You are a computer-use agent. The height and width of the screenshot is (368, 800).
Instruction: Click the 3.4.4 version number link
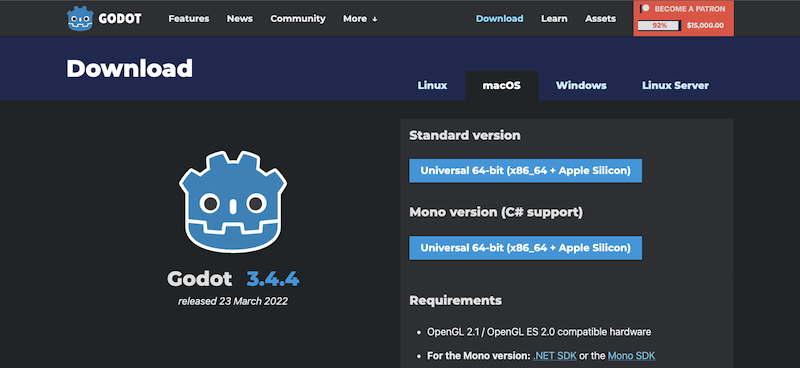click(273, 279)
